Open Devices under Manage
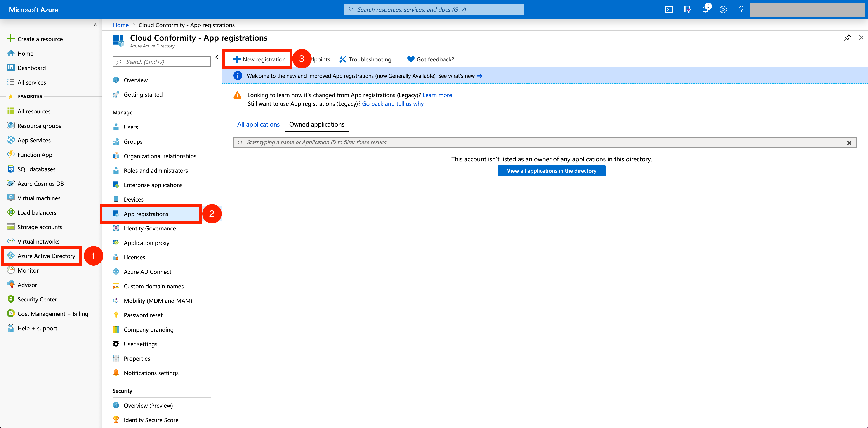This screenshot has width=868, height=428. [x=128, y=199]
